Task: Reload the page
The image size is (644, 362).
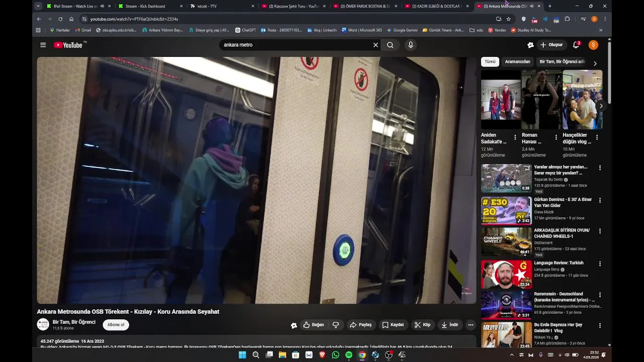Action: pyautogui.click(x=60, y=19)
